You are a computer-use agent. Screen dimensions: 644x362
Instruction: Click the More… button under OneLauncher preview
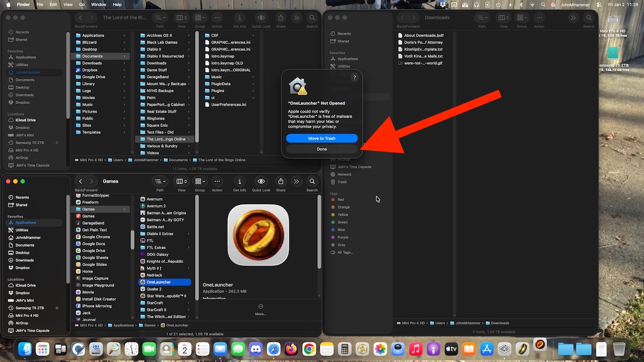tap(260, 309)
